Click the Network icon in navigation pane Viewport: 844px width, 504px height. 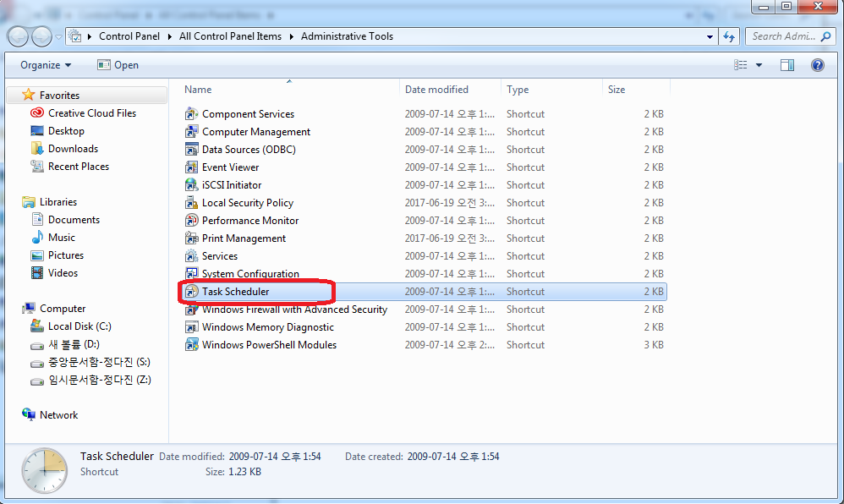tap(29, 414)
